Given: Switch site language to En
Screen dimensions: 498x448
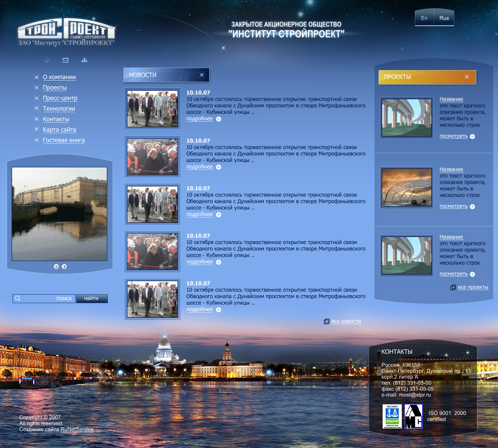Looking at the screenshot, I should (x=424, y=18).
